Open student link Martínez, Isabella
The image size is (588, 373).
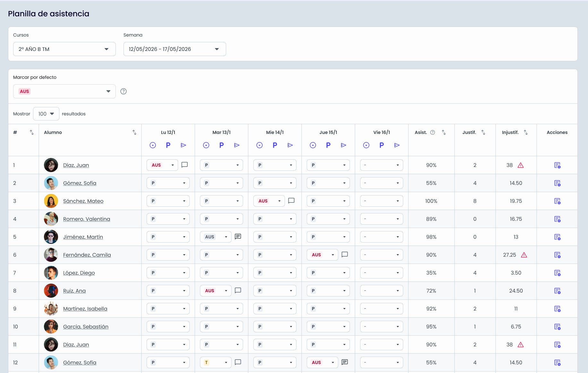(85, 309)
